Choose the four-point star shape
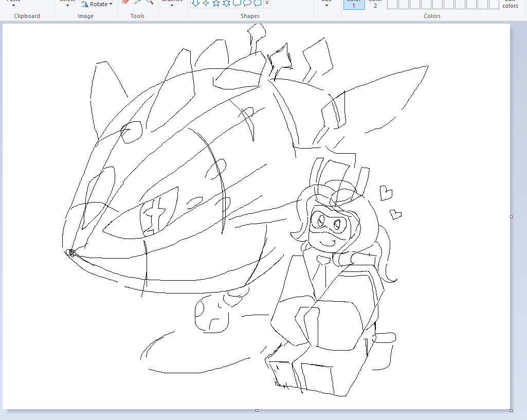 pos(206,3)
